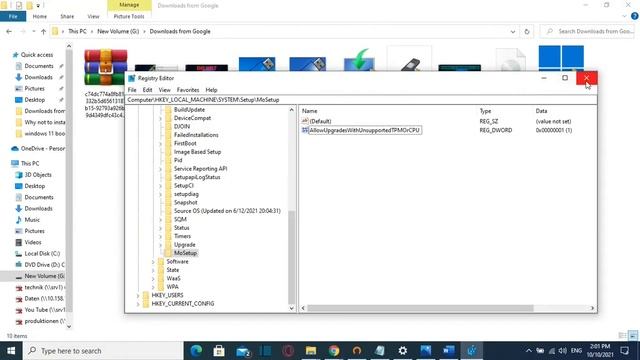Close the Registry Editor window

(587, 78)
